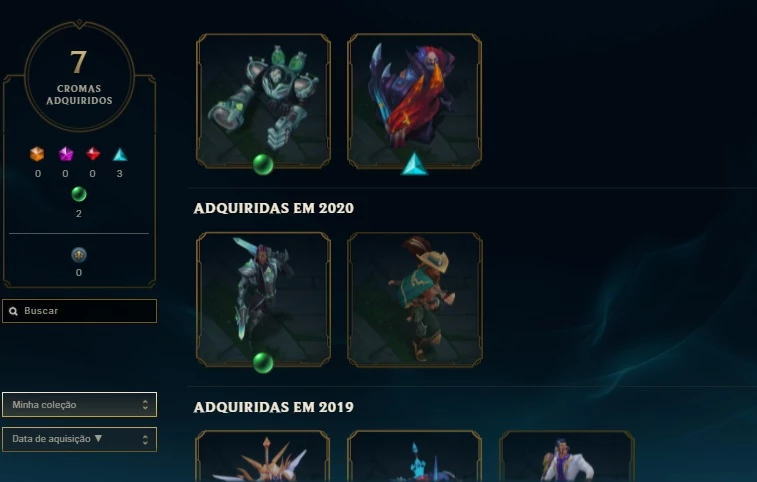Click the arrows on Minha coleção selector

145,405
